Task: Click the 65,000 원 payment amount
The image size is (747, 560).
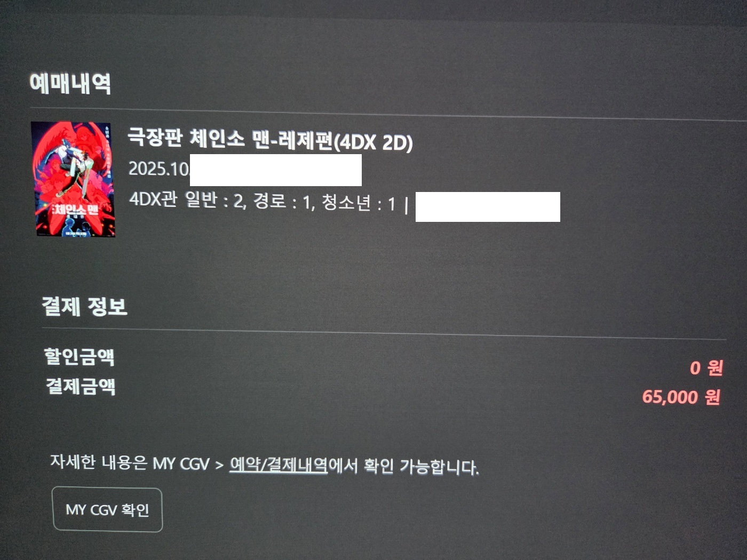Action: pyautogui.click(x=681, y=397)
